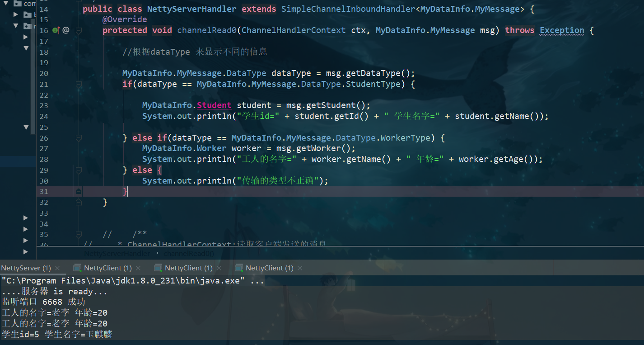Viewport: 644px width, 345px height.
Task: Click the underlined Exception keyword on line 16
Action: (562, 30)
